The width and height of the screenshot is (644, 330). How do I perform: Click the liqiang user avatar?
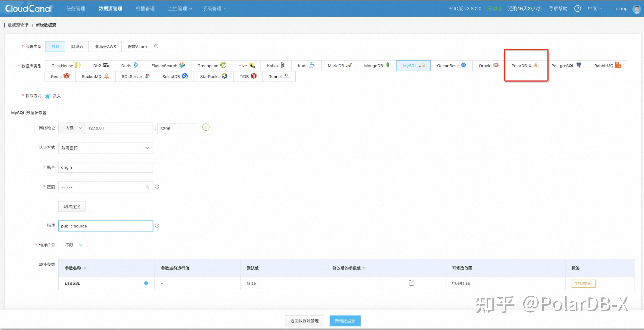tap(636, 9)
